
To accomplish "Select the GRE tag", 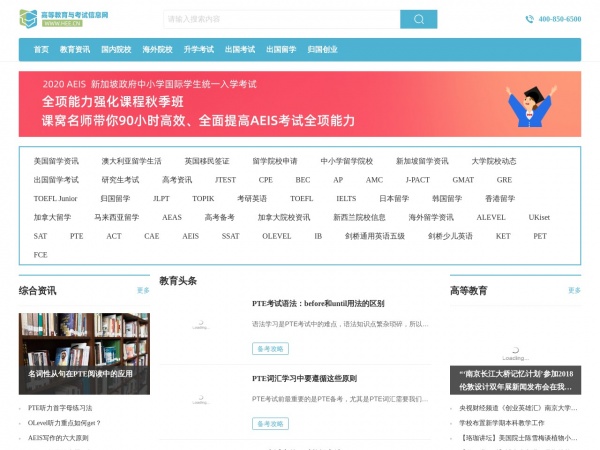I will coord(504,180).
